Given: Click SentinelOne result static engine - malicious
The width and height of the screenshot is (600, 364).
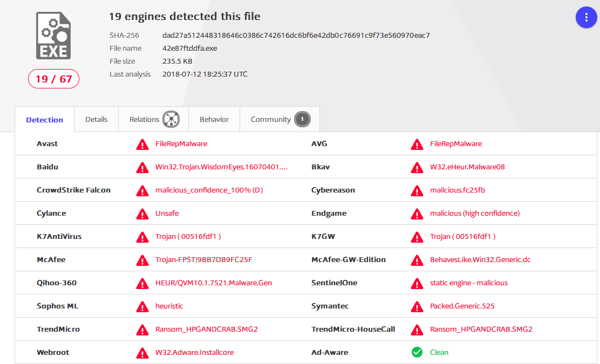Looking at the screenshot, I should pos(469,283).
